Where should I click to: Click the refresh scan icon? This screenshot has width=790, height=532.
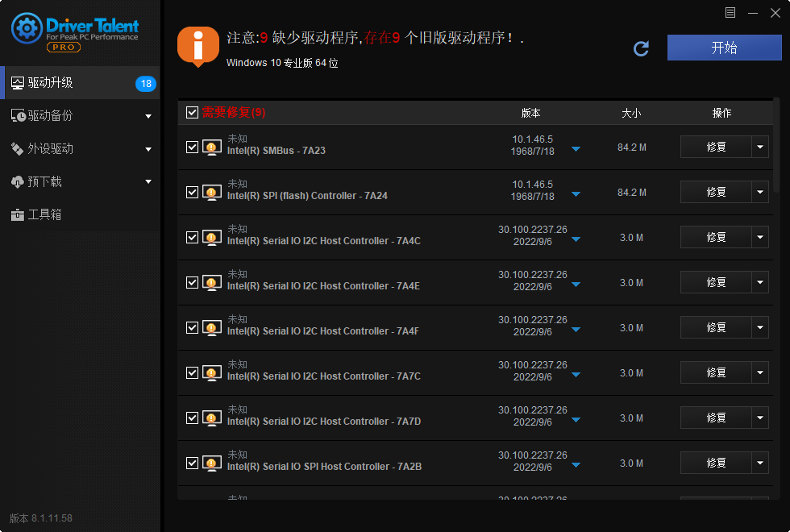click(x=641, y=48)
